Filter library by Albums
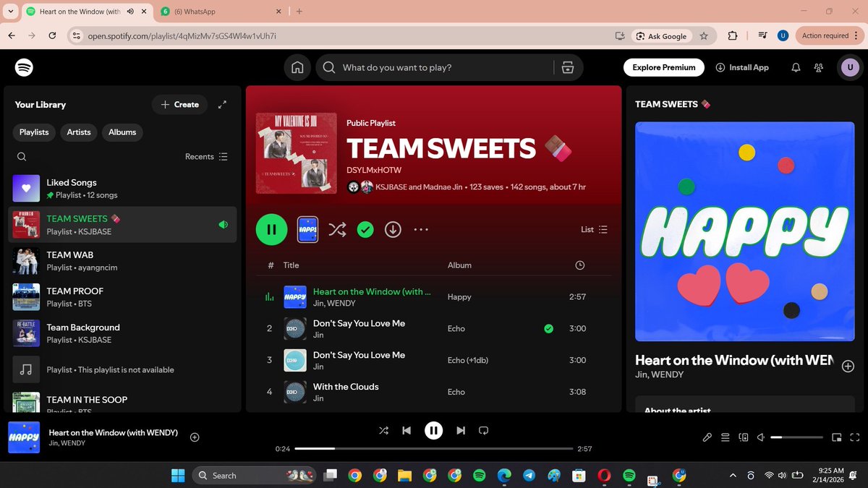Screen dimensions: 868x488 pos(122,132)
